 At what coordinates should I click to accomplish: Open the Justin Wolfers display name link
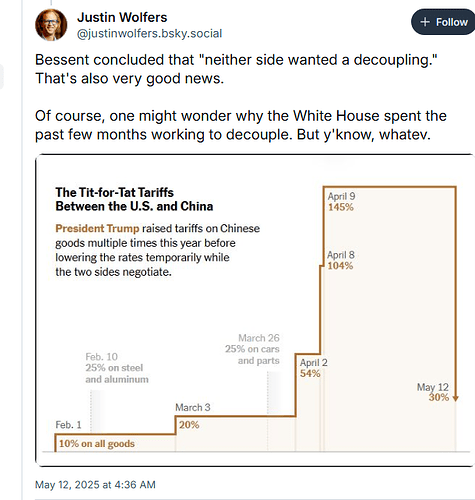(x=122, y=17)
